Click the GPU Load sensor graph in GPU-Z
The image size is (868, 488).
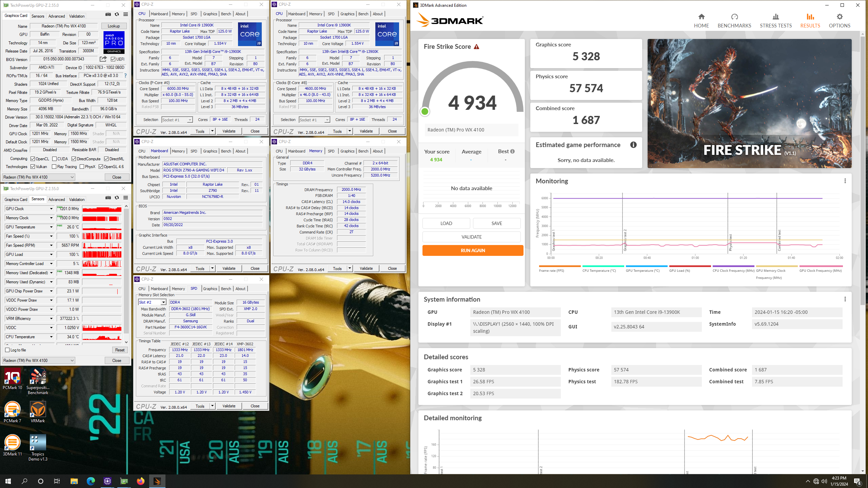tap(102, 255)
